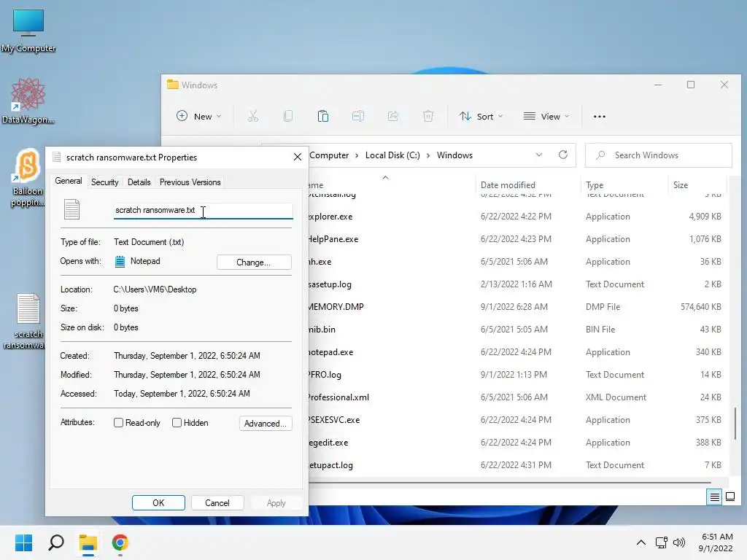The width and height of the screenshot is (747, 560).
Task: Refresh the Windows folder view
Action: pyautogui.click(x=563, y=155)
